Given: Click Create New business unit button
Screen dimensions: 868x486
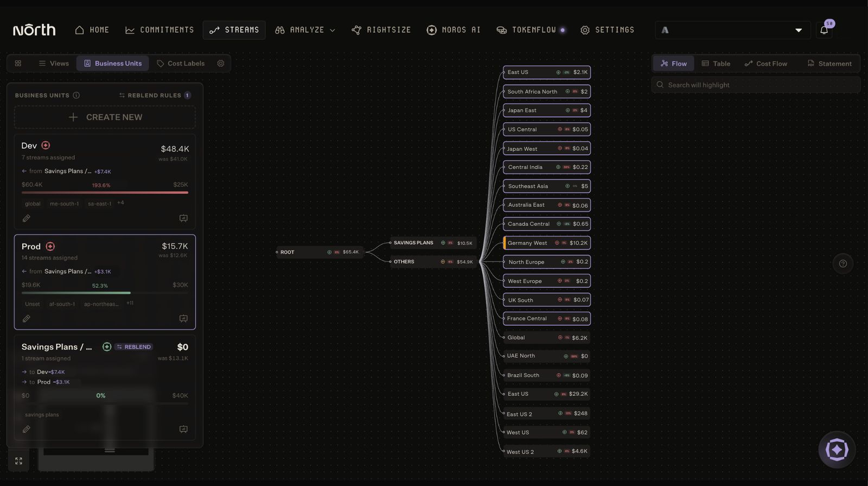Looking at the screenshot, I should pos(105,117).
